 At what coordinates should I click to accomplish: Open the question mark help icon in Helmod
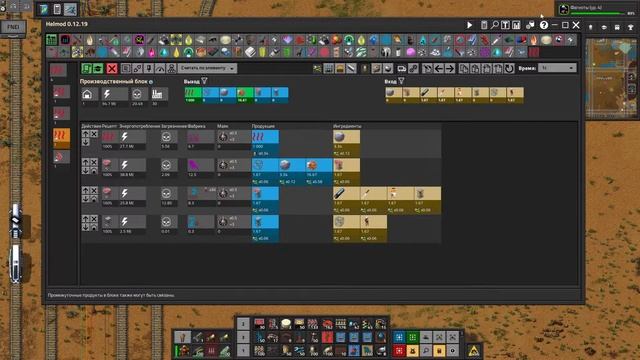(544, 25)
